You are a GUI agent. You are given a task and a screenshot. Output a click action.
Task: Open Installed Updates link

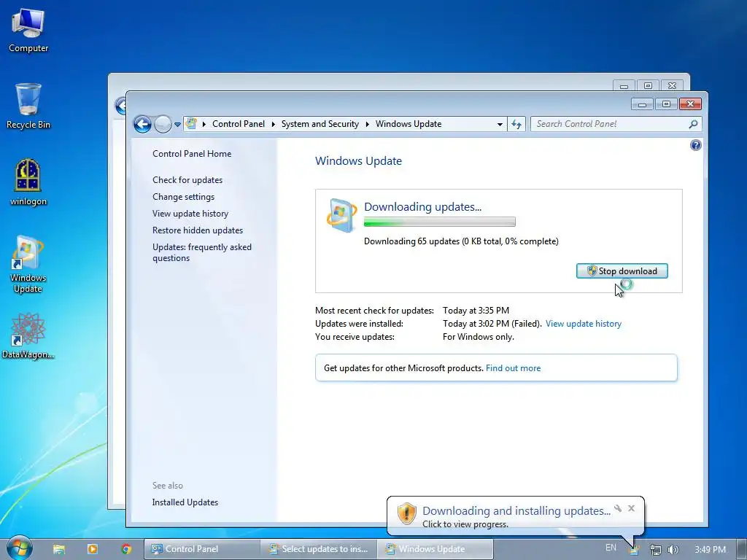pos(185,502)
